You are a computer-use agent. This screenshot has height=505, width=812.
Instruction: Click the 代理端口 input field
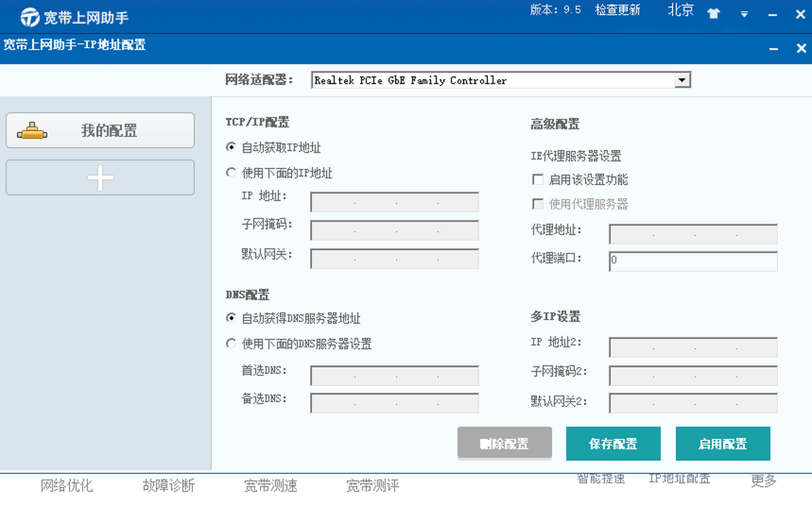[x=693, y=261]
